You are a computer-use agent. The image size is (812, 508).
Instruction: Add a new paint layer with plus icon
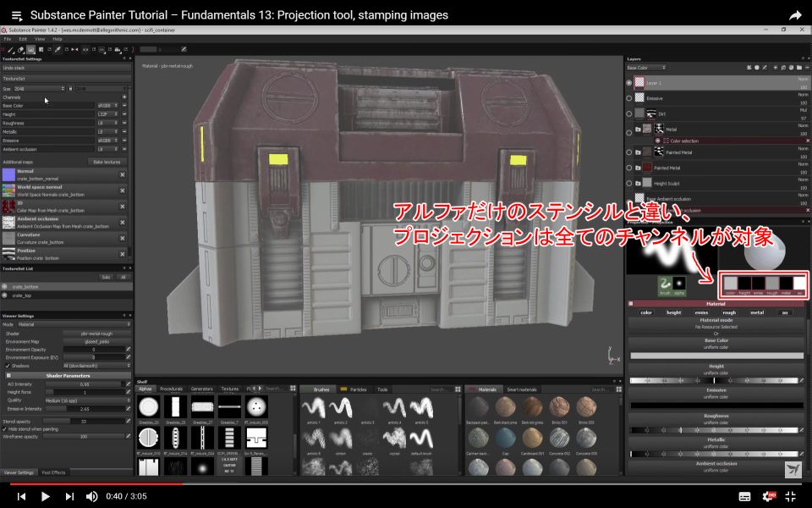coord(776,68)
